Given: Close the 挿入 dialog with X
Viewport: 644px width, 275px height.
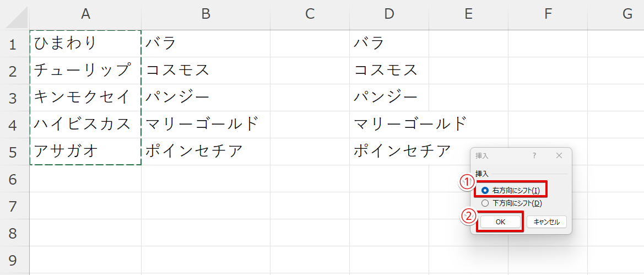Looking at the screenshot, I should coord(559,156).
